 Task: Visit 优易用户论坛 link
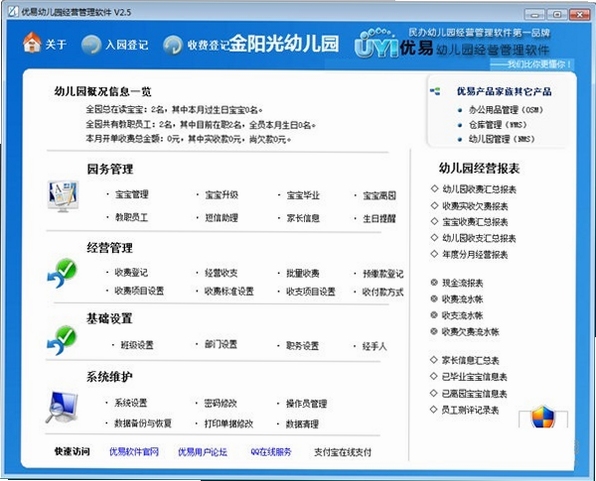203,452
